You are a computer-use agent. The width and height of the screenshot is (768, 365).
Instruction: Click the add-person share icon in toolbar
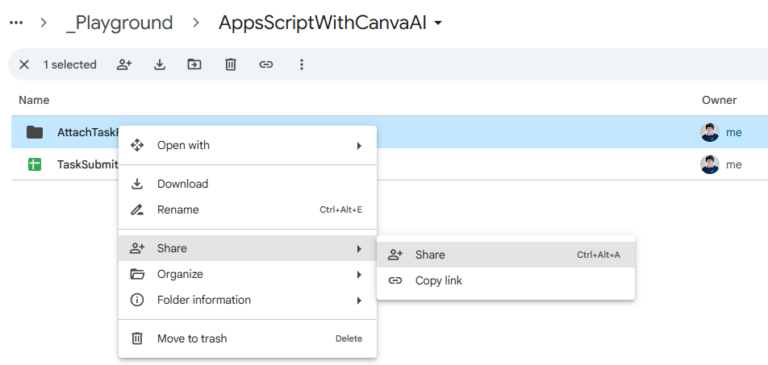click(124, 64)
